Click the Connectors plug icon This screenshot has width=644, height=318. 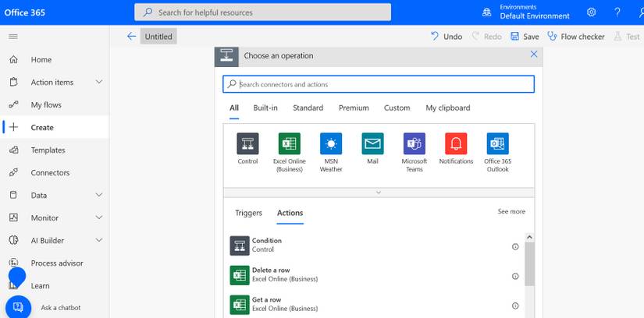click(13, 173)
